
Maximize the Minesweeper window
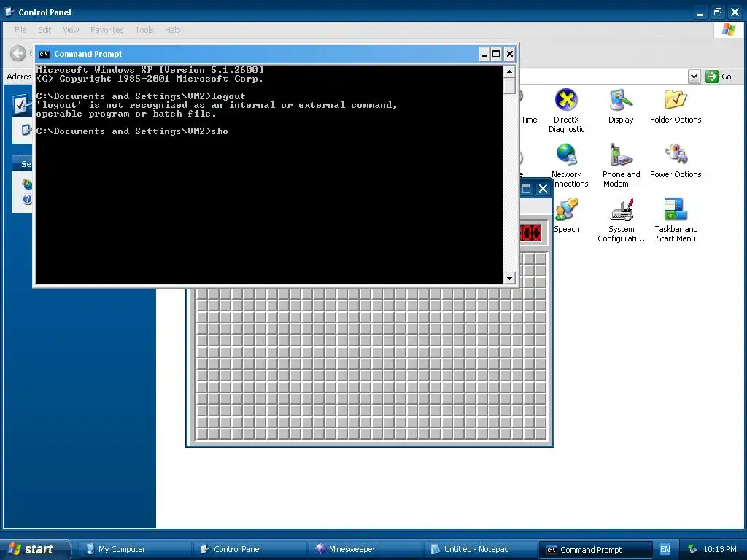(526, 189)
